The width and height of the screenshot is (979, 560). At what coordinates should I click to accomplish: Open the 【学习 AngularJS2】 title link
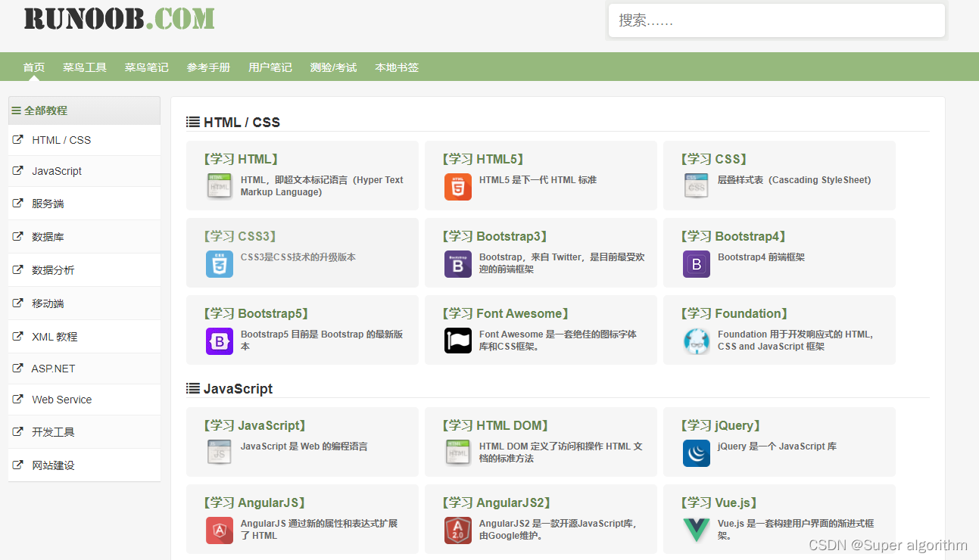[x=496, y=502]
